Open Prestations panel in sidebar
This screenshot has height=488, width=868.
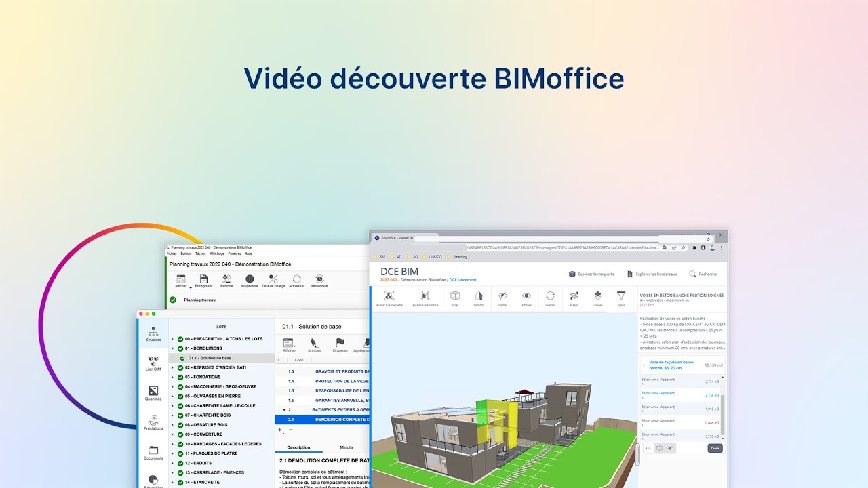[x=153, y=423]
